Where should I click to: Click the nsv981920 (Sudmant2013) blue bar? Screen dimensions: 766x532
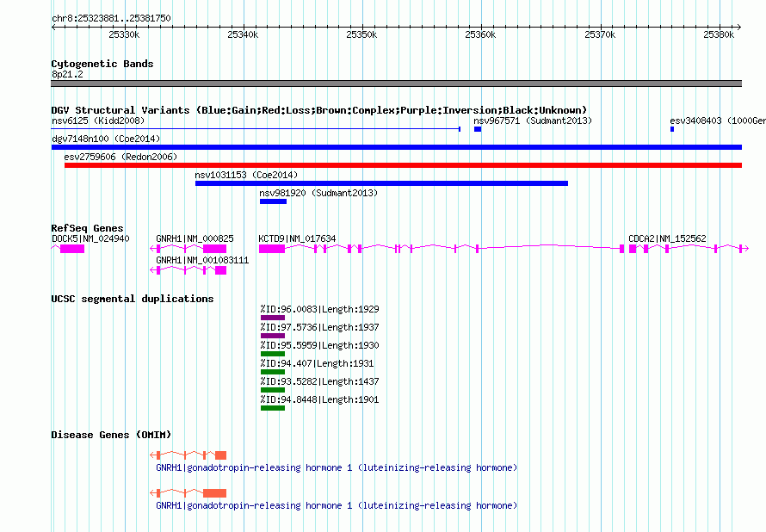273,201
